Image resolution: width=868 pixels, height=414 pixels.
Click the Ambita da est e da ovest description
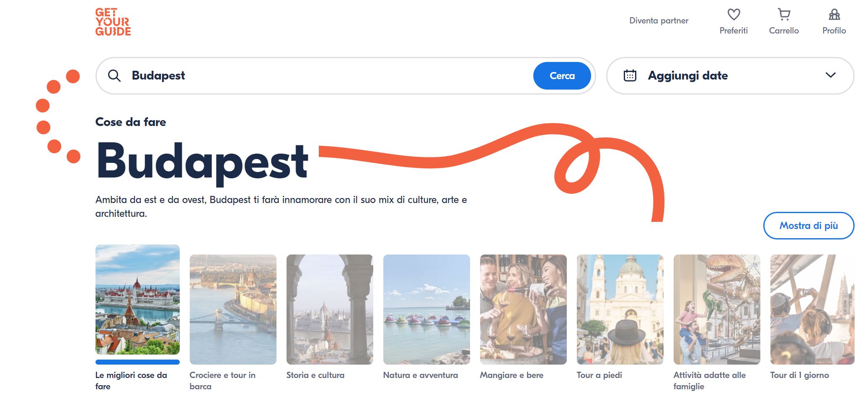click(281, 206)
